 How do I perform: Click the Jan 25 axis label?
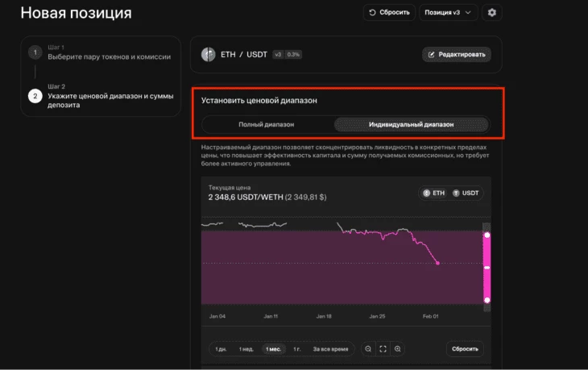[377, 317]
